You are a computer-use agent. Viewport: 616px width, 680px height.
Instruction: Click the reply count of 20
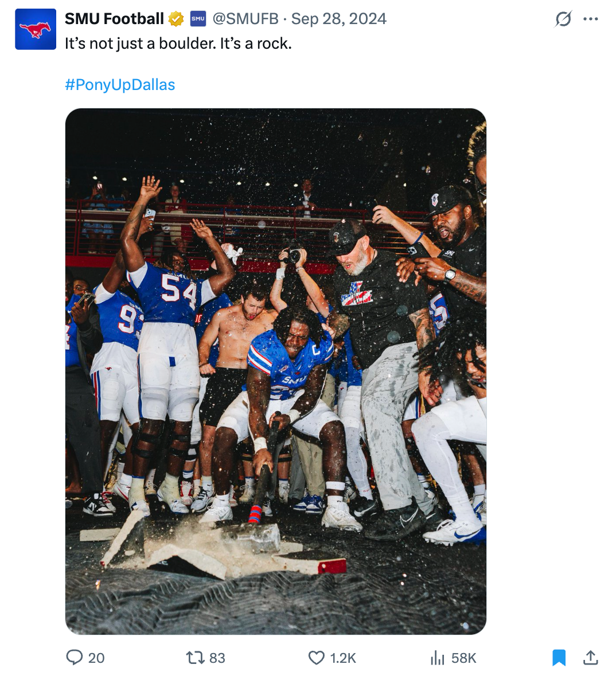(x=96, y=658)
